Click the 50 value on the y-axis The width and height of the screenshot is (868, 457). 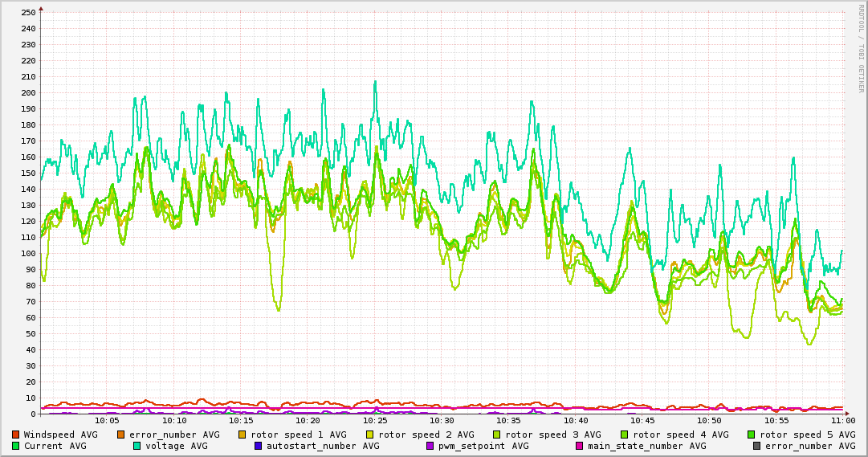[31, 334]
